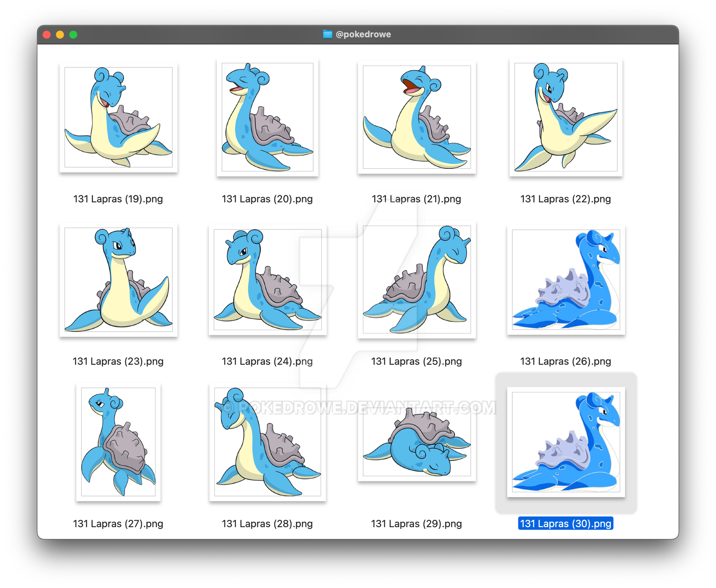Click the file name 131 Lapras (23).png
The height and width of the screenshot is (588, 716).
[x=118, y=361]
